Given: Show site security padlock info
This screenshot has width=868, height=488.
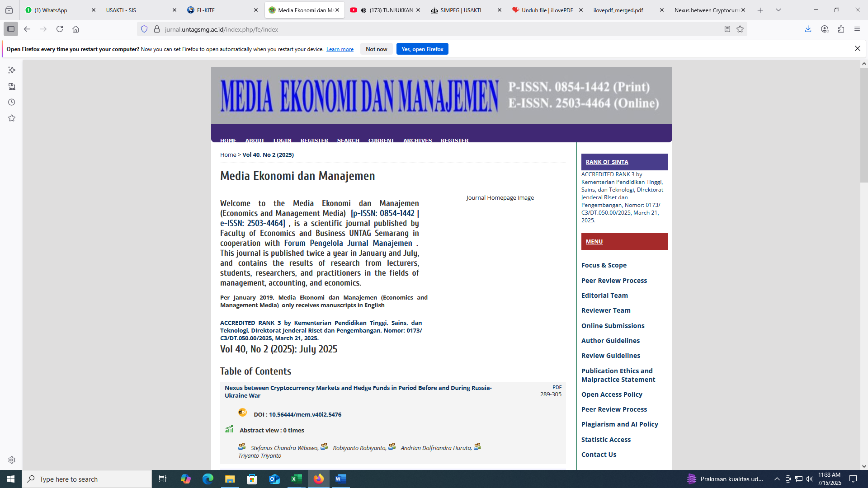Looking at the screenshot, I should tap(157, 29).
